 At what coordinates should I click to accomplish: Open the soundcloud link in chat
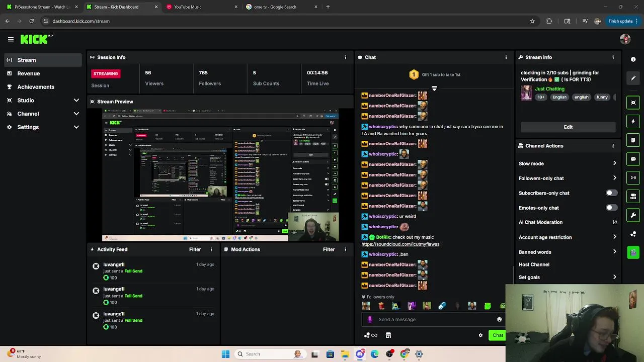click(400, 244)
